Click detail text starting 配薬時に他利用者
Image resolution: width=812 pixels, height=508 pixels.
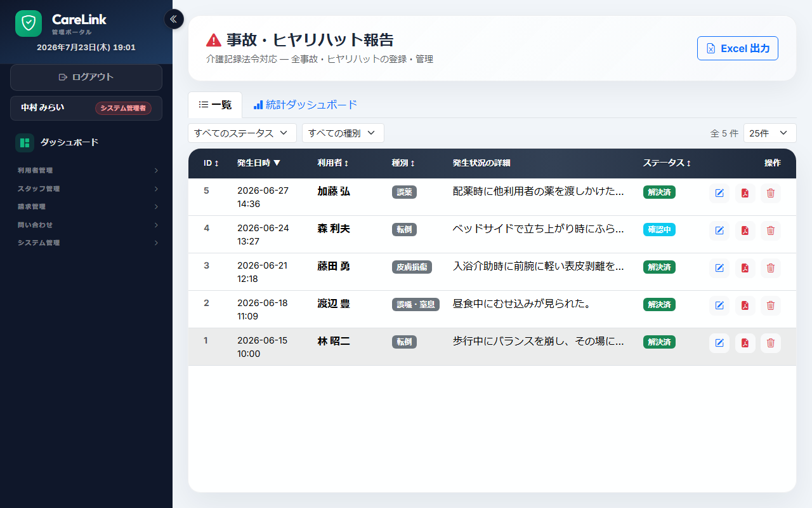pos(539,192)
